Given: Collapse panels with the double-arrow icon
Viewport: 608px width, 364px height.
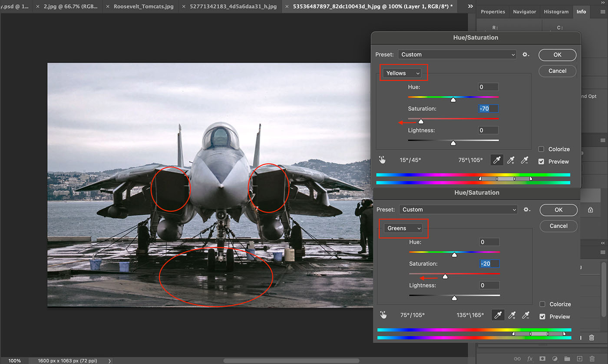Looking at the screenshot, I should tap(602, 243).
